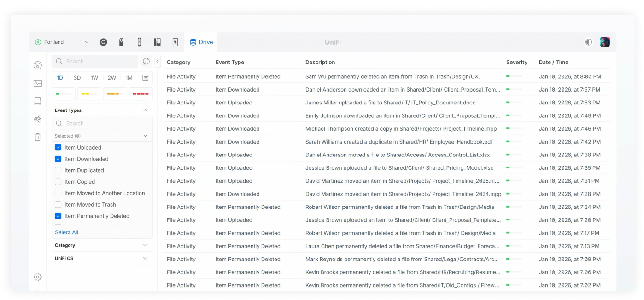The image size is (644, 300).
Task: Select the 1W time range tab
Action: [x=94, y=78]
